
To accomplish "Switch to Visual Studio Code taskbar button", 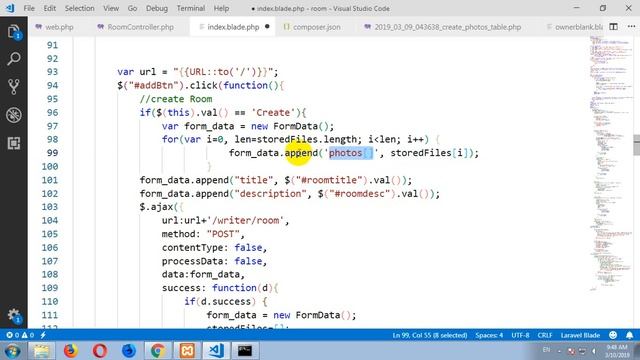I will pos(216,351).
